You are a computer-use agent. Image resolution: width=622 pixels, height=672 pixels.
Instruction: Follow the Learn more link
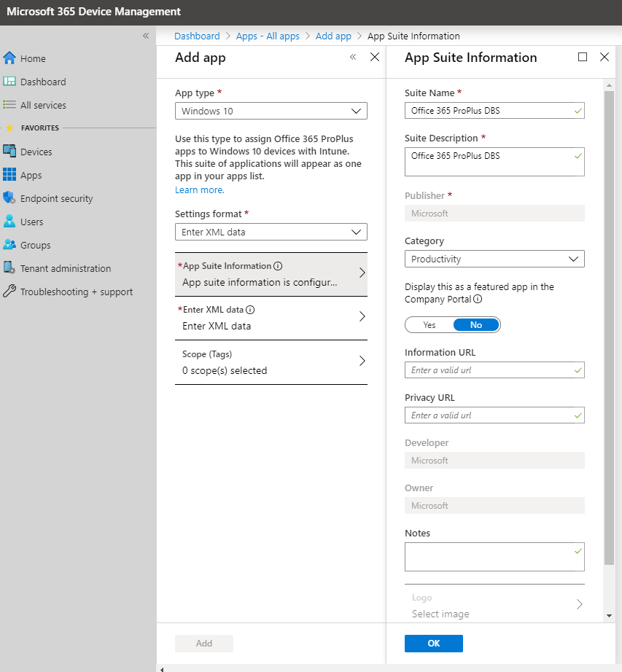click(200, 190)
